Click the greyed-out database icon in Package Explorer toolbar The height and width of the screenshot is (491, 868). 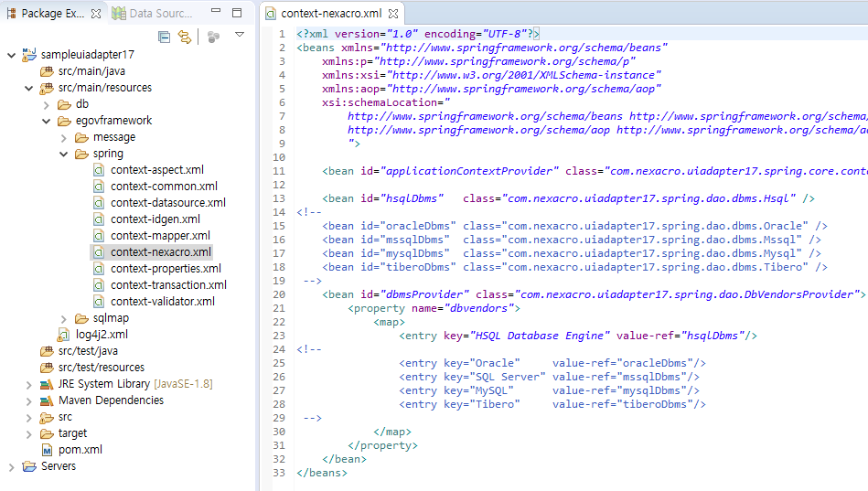click(213, 37)
